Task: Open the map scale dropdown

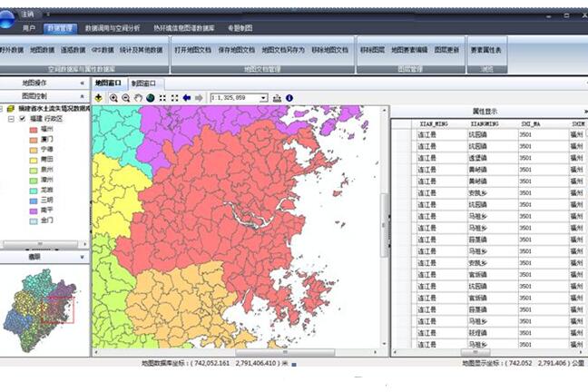Action: (x=263, y=97)
